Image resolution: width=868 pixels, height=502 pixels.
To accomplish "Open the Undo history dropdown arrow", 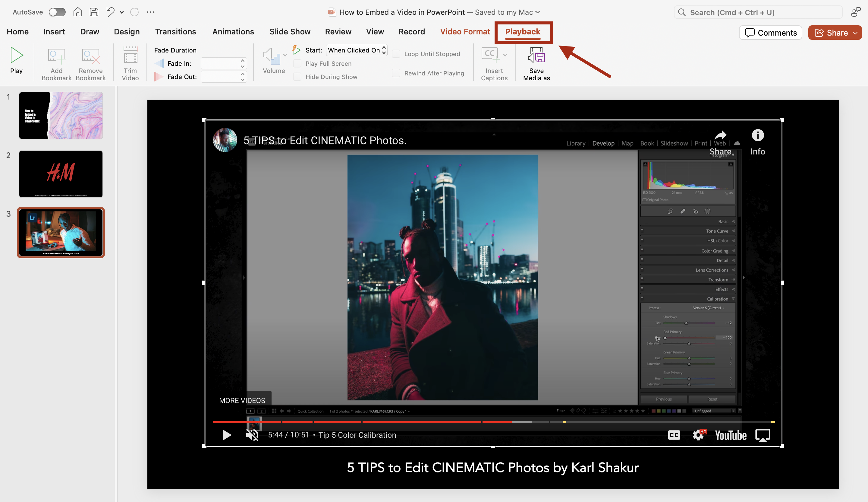I will (x=121, y=12).
